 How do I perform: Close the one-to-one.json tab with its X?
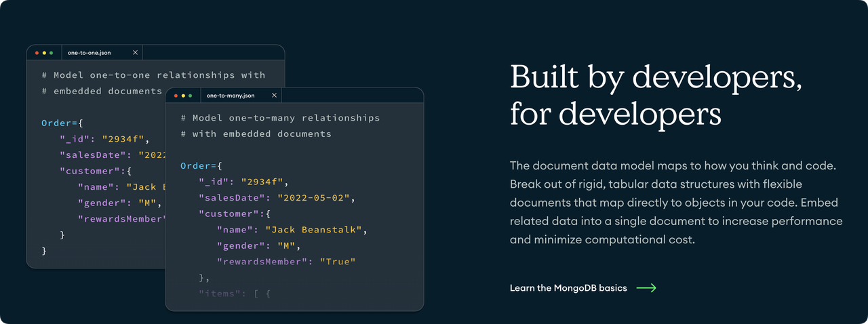pos(135,52)
